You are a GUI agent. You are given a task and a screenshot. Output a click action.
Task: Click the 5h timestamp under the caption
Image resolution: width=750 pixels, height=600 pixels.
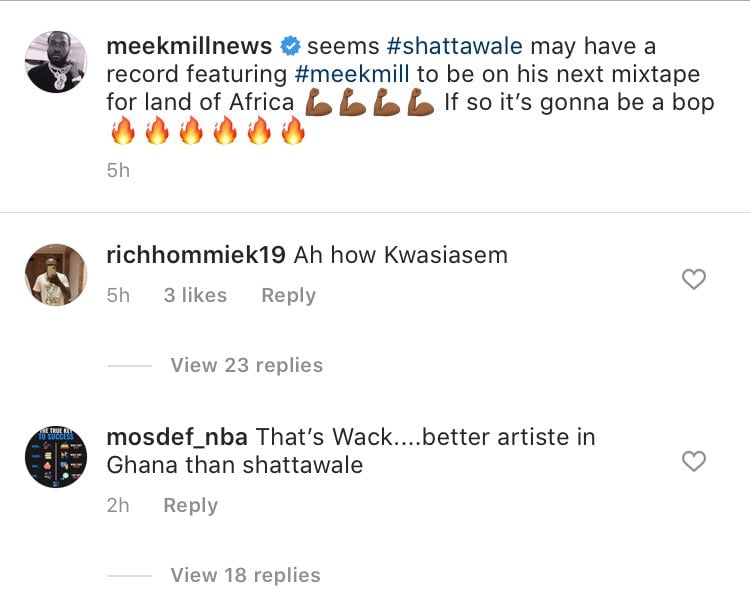click(118, 171)
